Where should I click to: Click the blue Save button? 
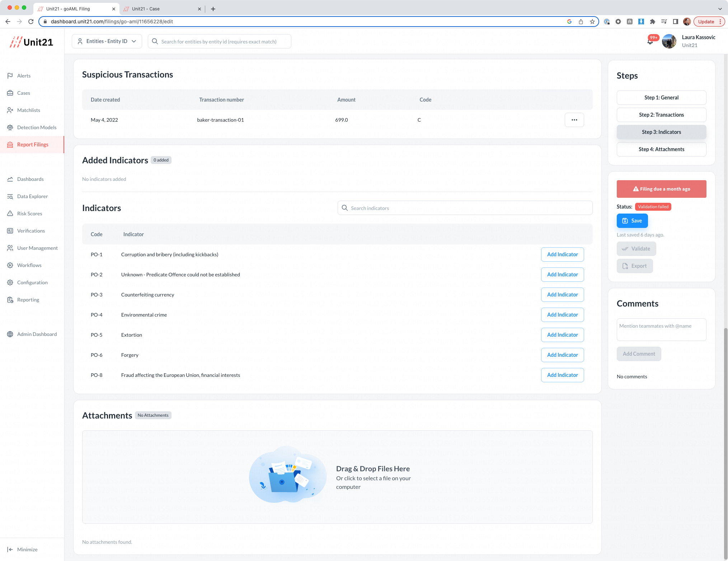(632, 221)
